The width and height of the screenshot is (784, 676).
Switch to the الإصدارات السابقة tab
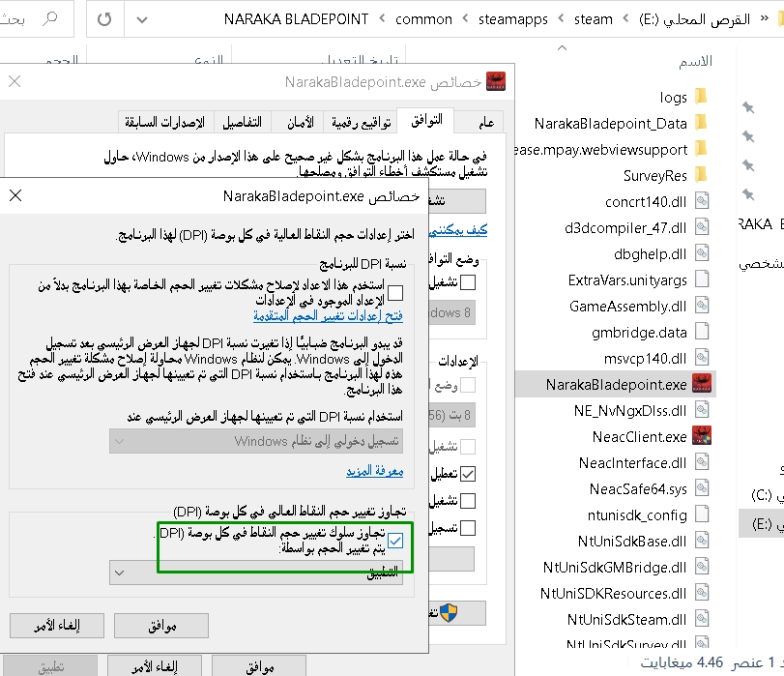(166, 123)
